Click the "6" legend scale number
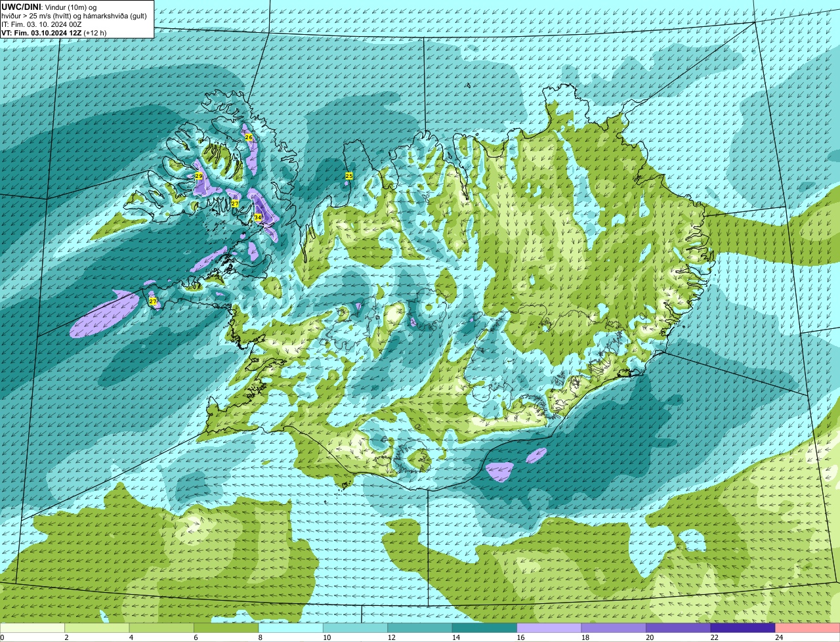The image size is (840, 642). (x=196, y=637)
